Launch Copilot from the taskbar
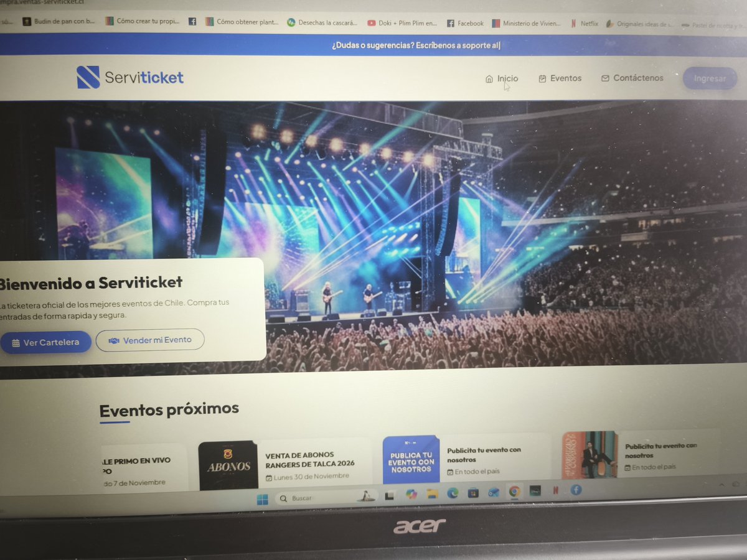 [411, 495]
